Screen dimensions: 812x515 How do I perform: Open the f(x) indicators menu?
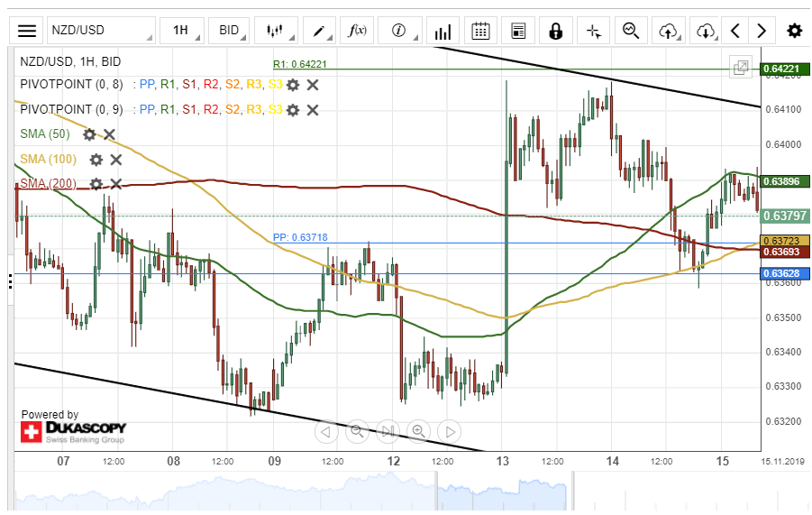[358, 31]
